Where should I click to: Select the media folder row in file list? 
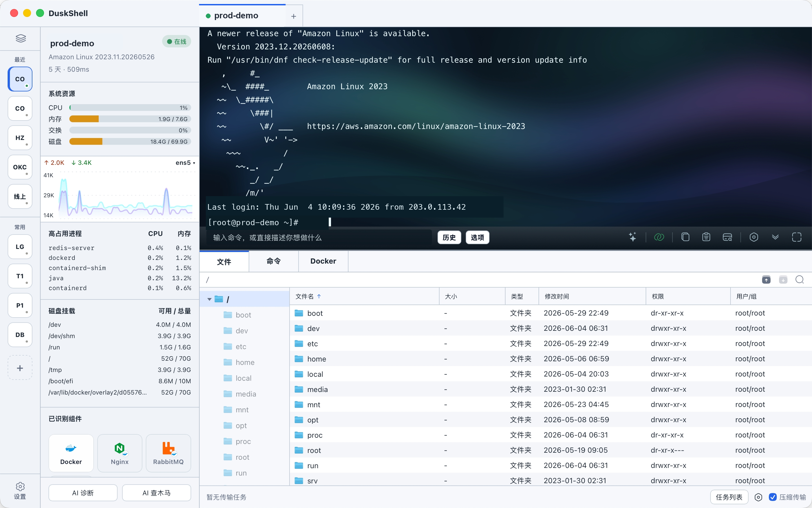[550, 389]
